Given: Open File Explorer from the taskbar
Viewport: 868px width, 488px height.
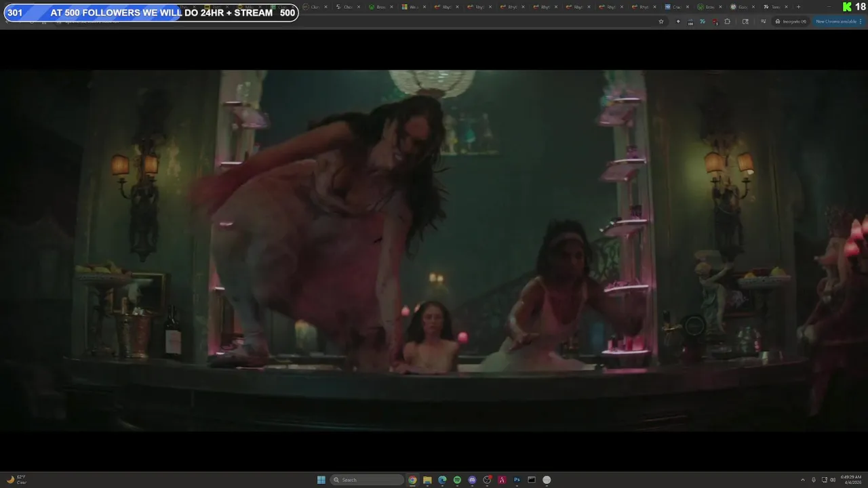Looking at the screenshot, I should click(x=427, y=480).
